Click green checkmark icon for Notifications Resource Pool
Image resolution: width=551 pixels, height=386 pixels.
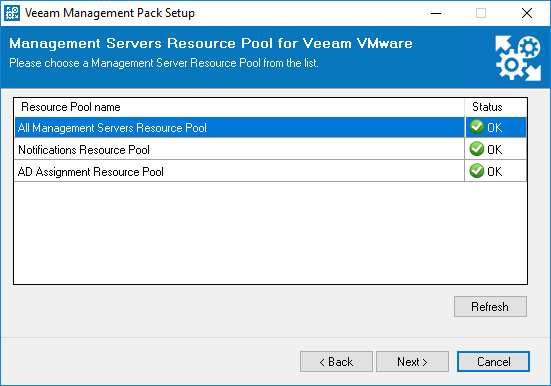coord(477,149)
